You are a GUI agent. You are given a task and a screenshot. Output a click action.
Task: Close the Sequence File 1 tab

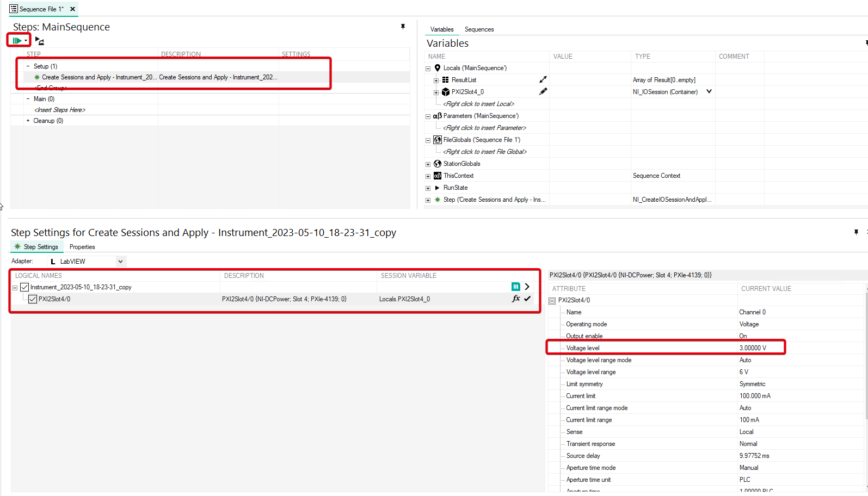point(73,9)
